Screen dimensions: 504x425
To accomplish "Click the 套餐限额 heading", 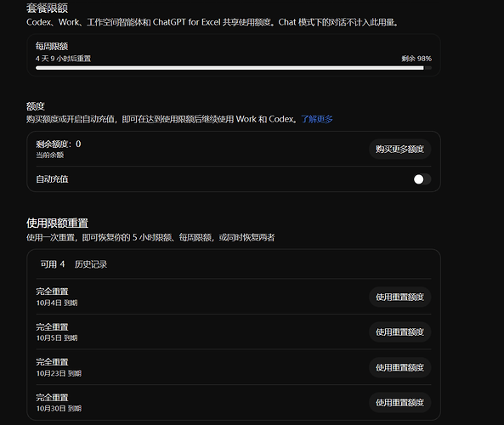I will (x=47, y=8).
